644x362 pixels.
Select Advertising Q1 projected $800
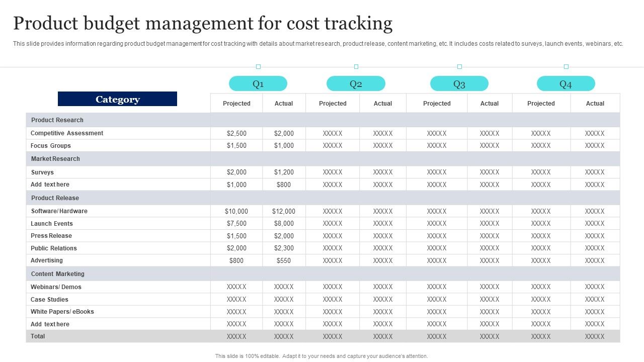pos(236,261)
